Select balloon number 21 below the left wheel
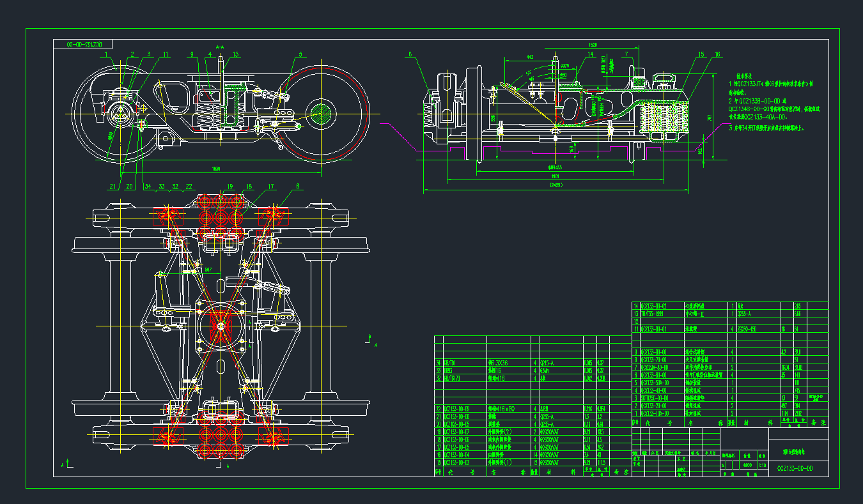The height and width of the screenshot is (504, 863). click(x=113, y=187)
